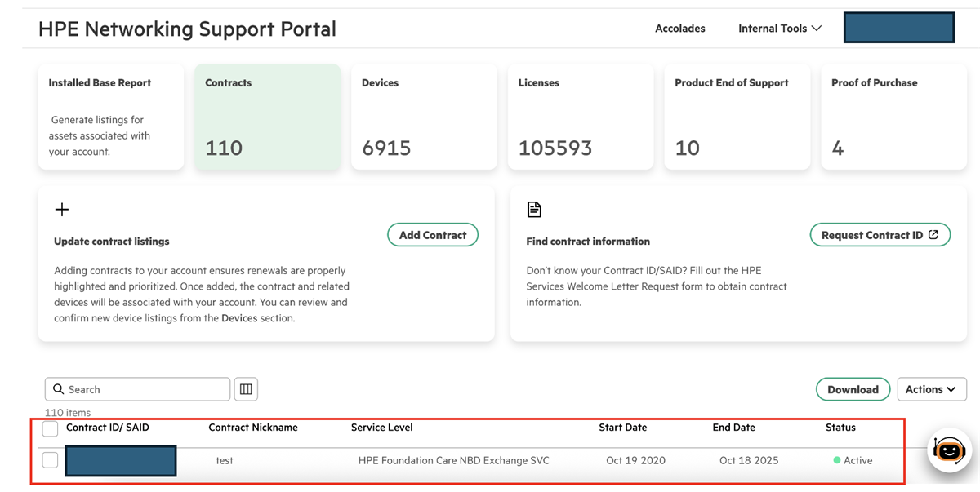This screenshot has height=492, width=980.
Task: Click the column layout icon beside Search
Action: 246,389
